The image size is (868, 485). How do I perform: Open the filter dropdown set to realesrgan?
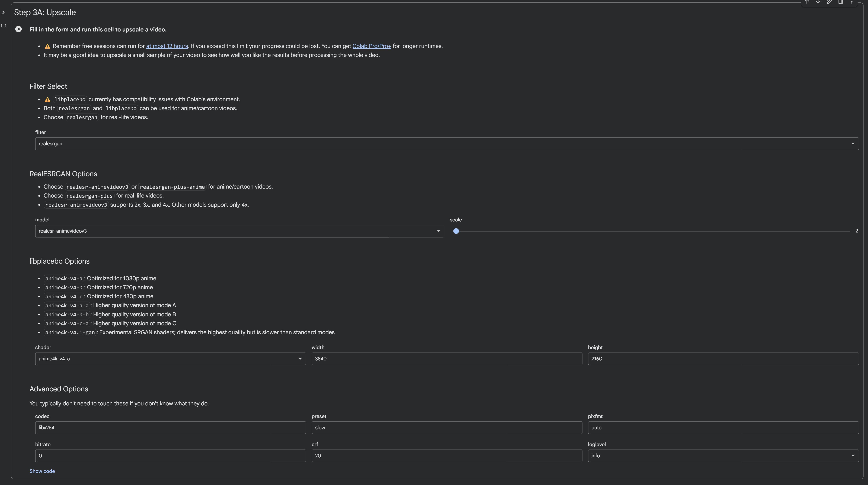(x=447, y=144)
